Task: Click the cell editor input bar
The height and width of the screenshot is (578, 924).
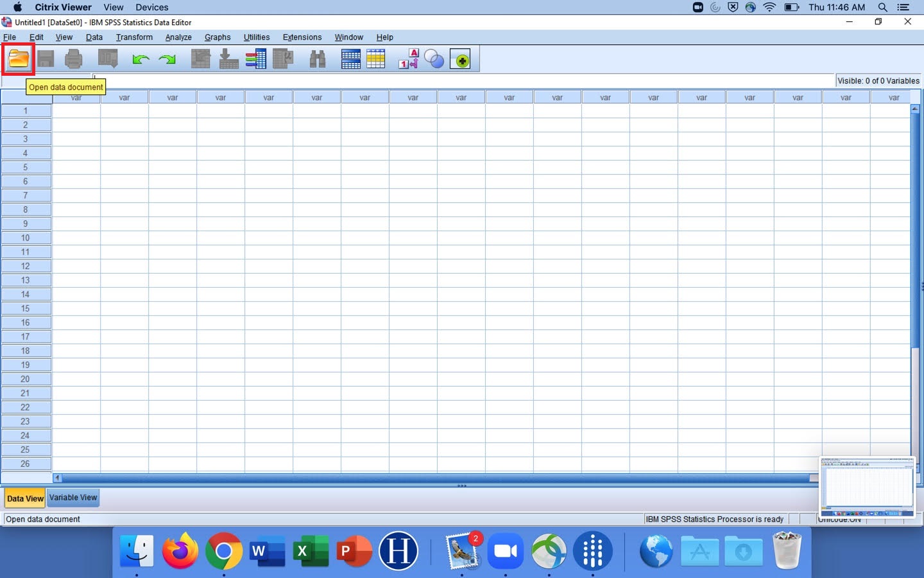Action: [x=463, y=81]
